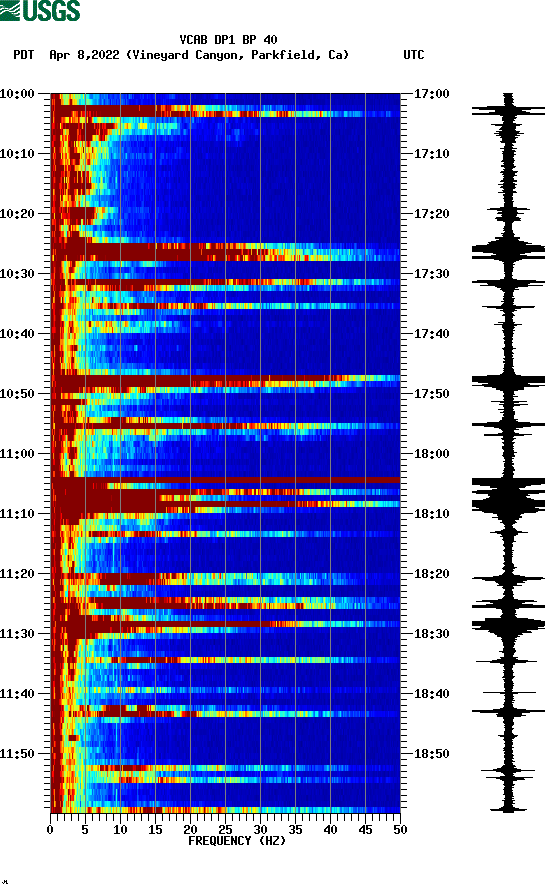Click the '0' frequency axis tick label
552x893 pixels.
coord(50,830)
